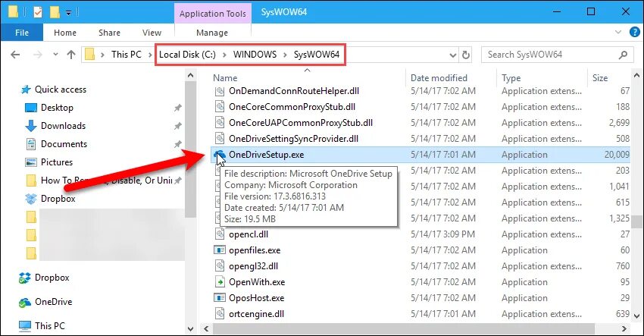This screenshot has width=644, height=336.
Task: Click the OpenWith.exe file icon
Action: [220, 282]
